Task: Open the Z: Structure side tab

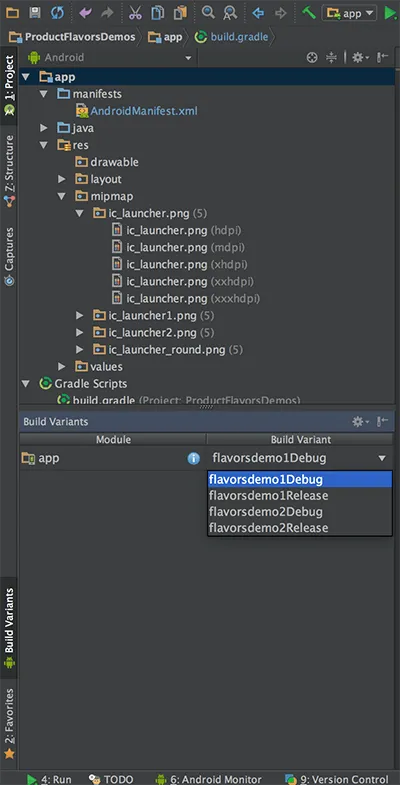Action: pyautogui.click(x=9, y=171)
